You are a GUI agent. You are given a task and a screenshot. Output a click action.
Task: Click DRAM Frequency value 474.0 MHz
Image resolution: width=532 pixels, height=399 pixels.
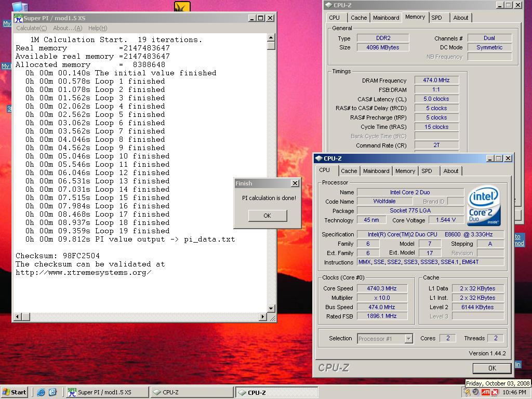coord(436,80)
